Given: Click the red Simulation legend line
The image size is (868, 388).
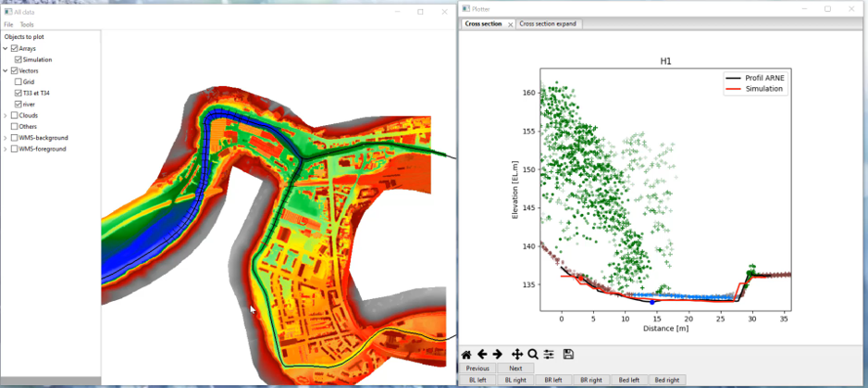Looking at the screenshot, I should [x=733, y=89].
